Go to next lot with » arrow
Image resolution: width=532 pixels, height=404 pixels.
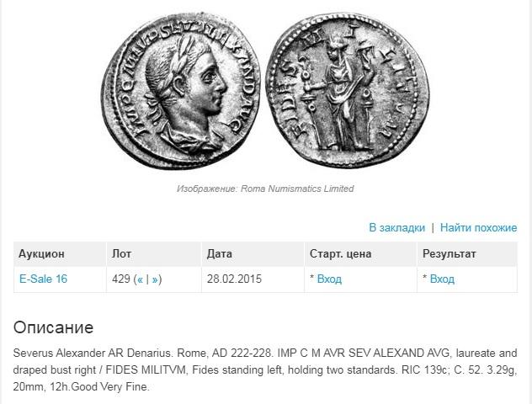tap(155, 279)
